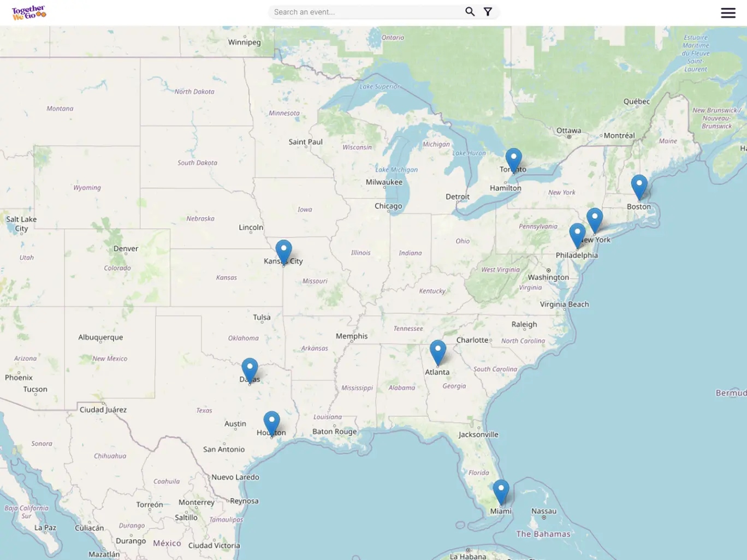Select the Atlanta map pin
The height and width of the screenshot is (560, 747).
coord(437,352)
